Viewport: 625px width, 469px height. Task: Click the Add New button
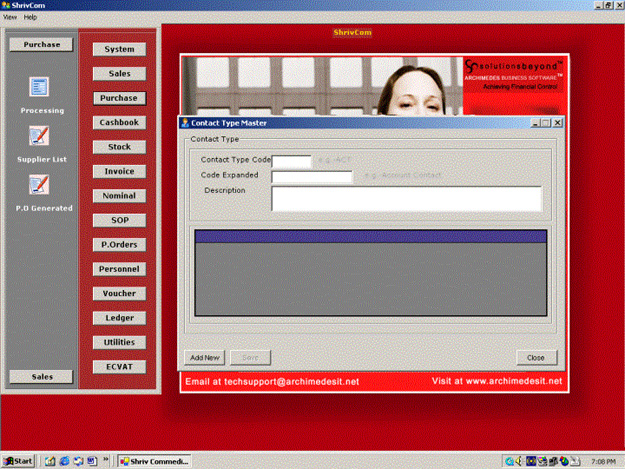pyautogui.click(x=204, y=357)
